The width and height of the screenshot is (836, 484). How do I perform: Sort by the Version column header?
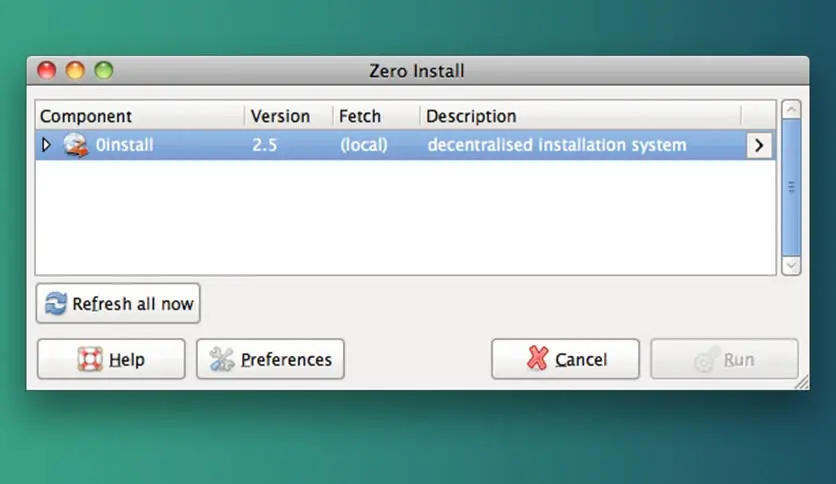289,116
